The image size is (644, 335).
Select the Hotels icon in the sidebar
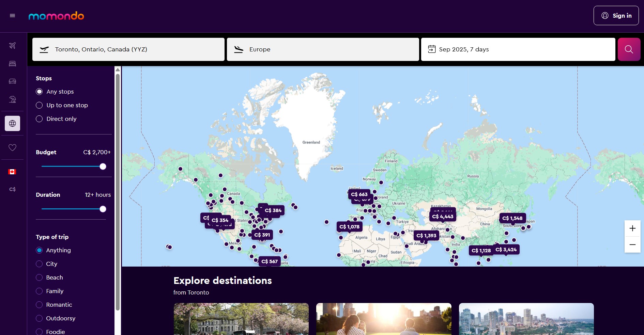[12, 63]
